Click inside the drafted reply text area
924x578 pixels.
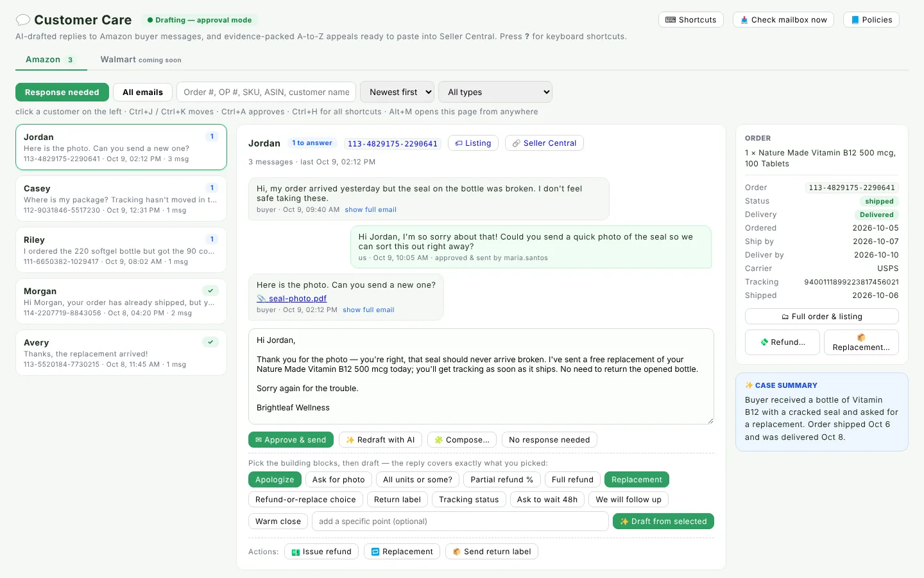click(481, 376)
